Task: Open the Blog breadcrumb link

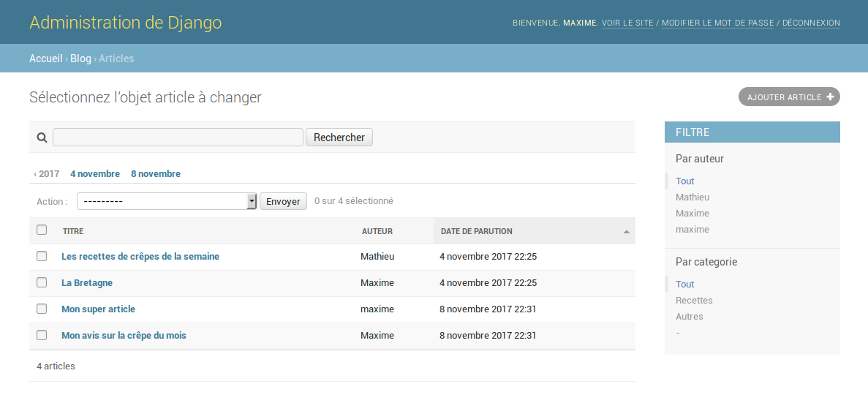Action: [81, 58]
